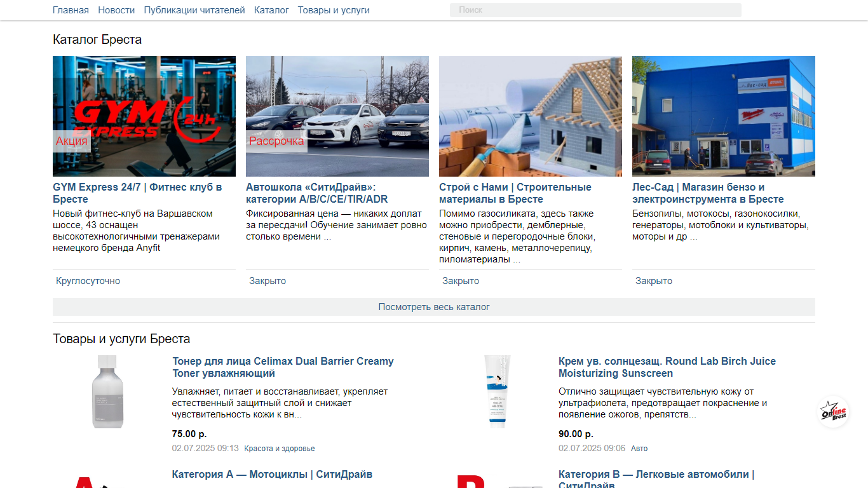Click the 02.07.2025 09:13 timestamp
Image resolution: width=868 pixels, height=488 pixels.
pyautogui.click(x=205, y=449)
